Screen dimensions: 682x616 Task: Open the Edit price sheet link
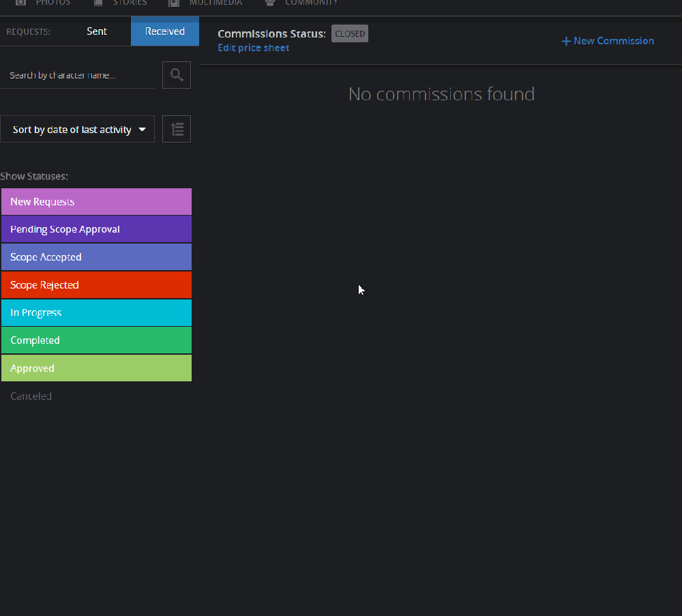click(253, 48)
